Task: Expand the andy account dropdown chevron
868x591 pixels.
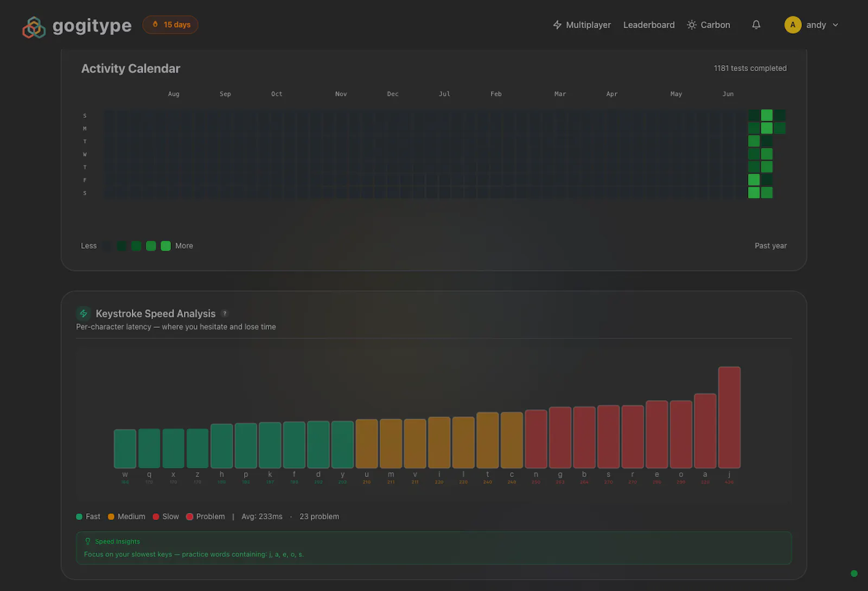Action: pos(835,25)
